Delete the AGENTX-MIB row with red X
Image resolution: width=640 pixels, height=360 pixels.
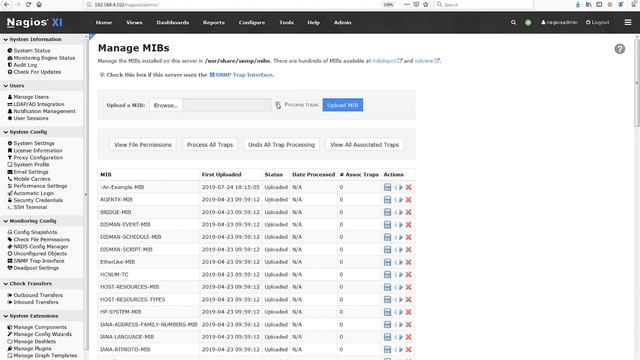pos(408,200)
